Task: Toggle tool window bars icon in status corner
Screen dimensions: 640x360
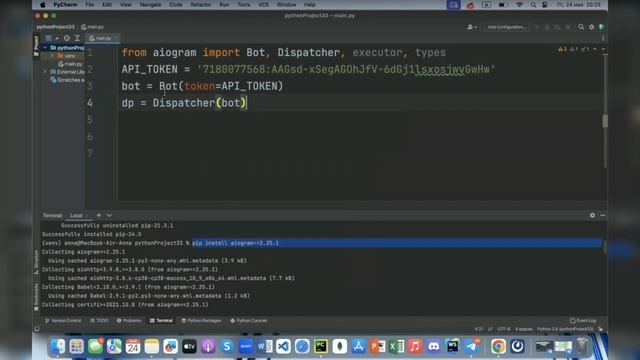Action: click(x=37, y=329)
